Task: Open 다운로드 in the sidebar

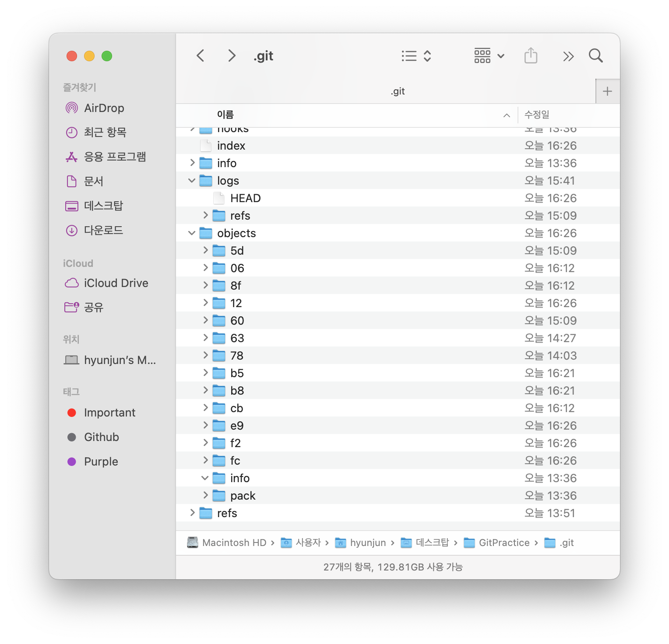Action: point(94,230)
